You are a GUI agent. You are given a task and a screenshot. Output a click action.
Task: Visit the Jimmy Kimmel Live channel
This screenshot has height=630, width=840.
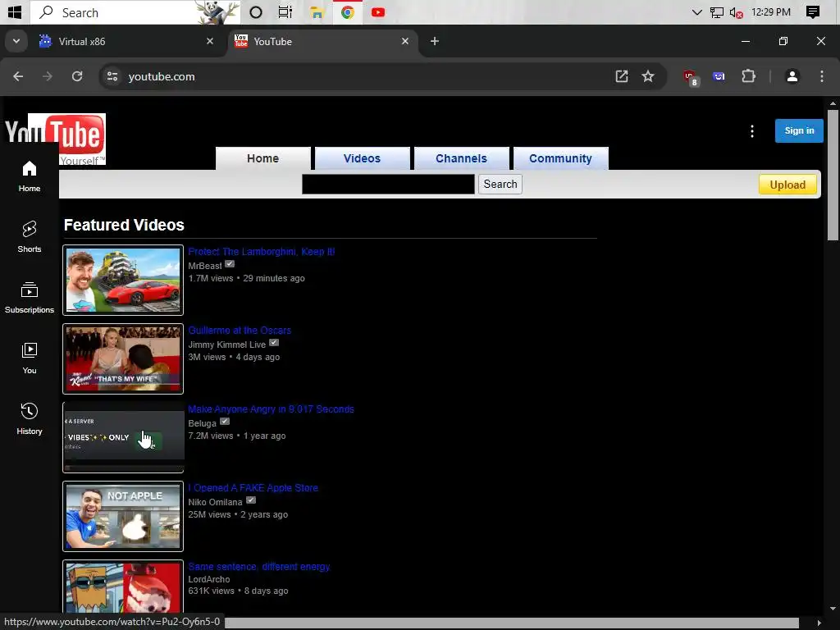pyautogui.click(x=227, y=345)
